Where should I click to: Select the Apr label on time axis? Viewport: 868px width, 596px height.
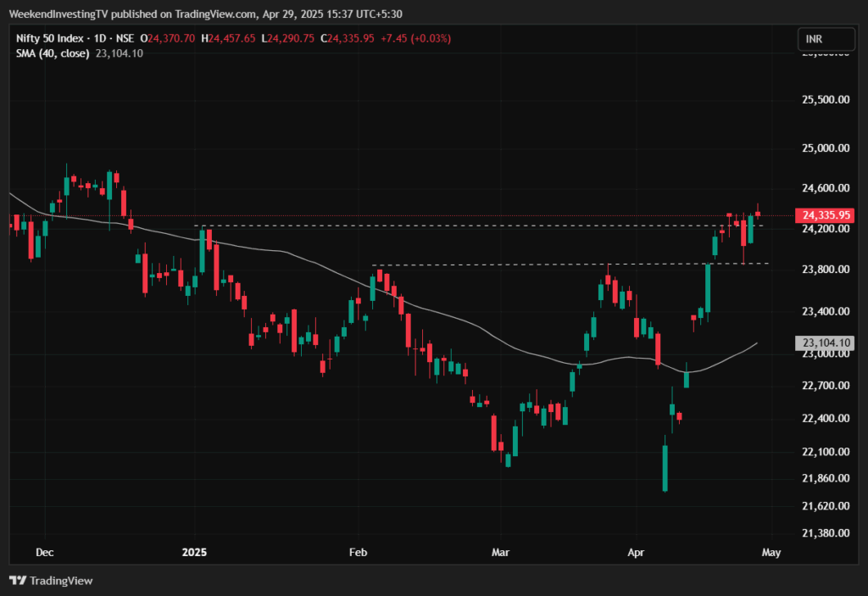point(636,552)
